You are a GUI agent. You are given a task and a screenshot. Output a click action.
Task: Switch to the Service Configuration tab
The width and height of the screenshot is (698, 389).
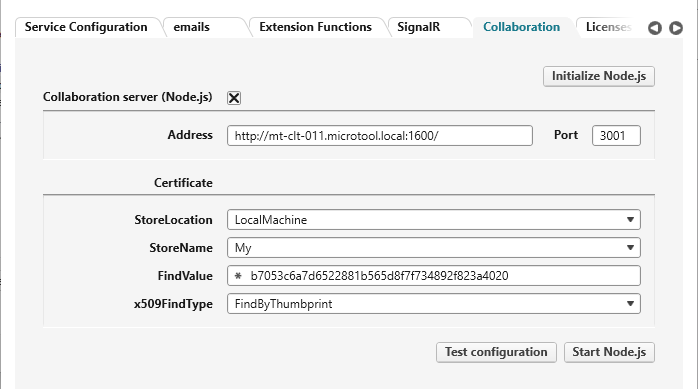click(86, 27)
